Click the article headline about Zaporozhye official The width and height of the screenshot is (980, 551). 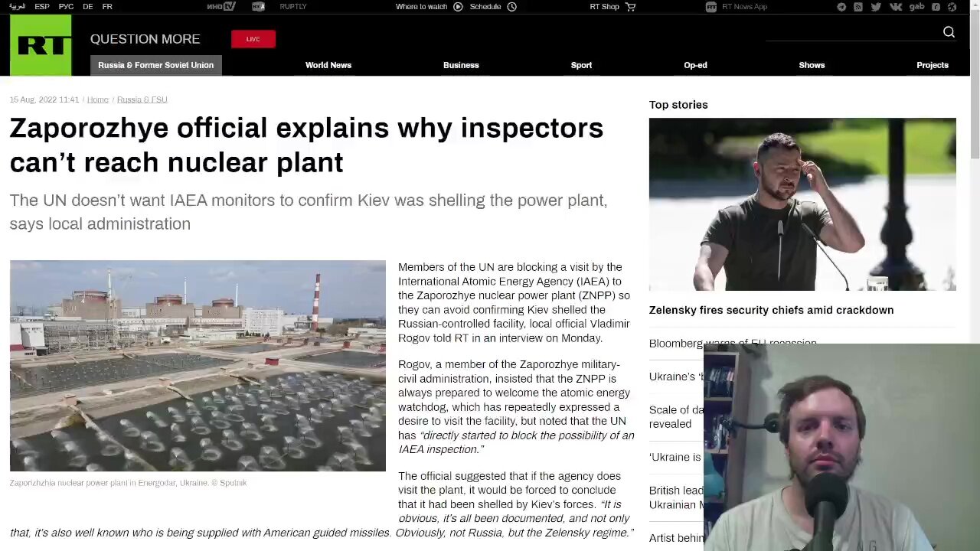[x=306, y=145]
